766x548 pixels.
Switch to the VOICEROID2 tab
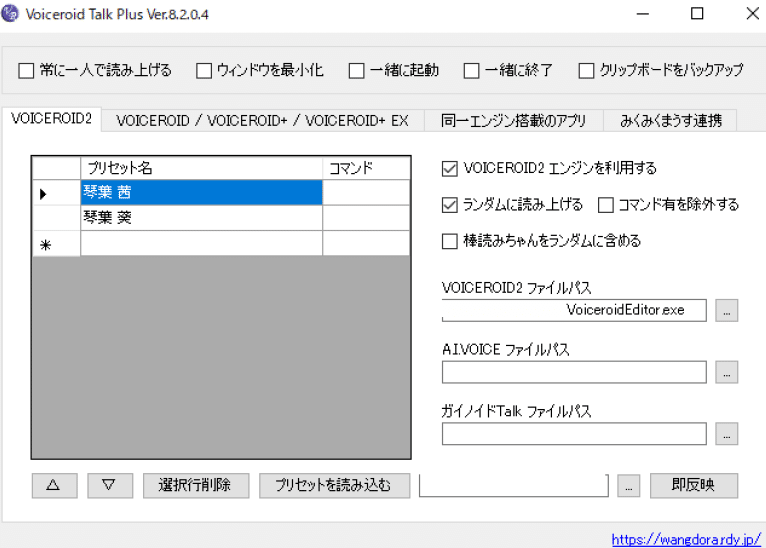click(51, 119)
